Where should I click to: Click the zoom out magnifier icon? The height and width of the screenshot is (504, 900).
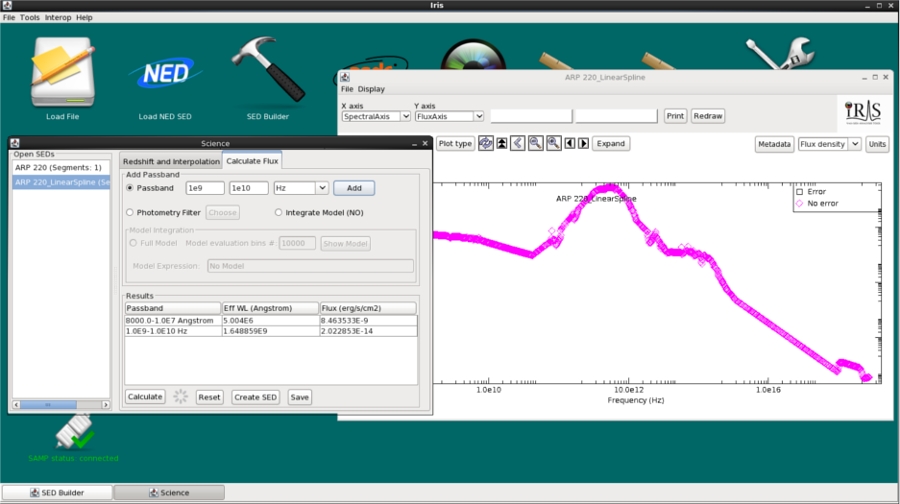(x=536, y=144)
